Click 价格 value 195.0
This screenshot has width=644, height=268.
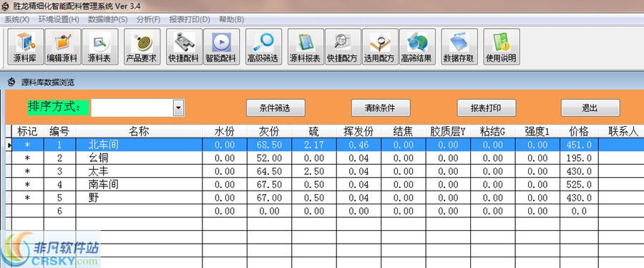[x=579, y=158]
